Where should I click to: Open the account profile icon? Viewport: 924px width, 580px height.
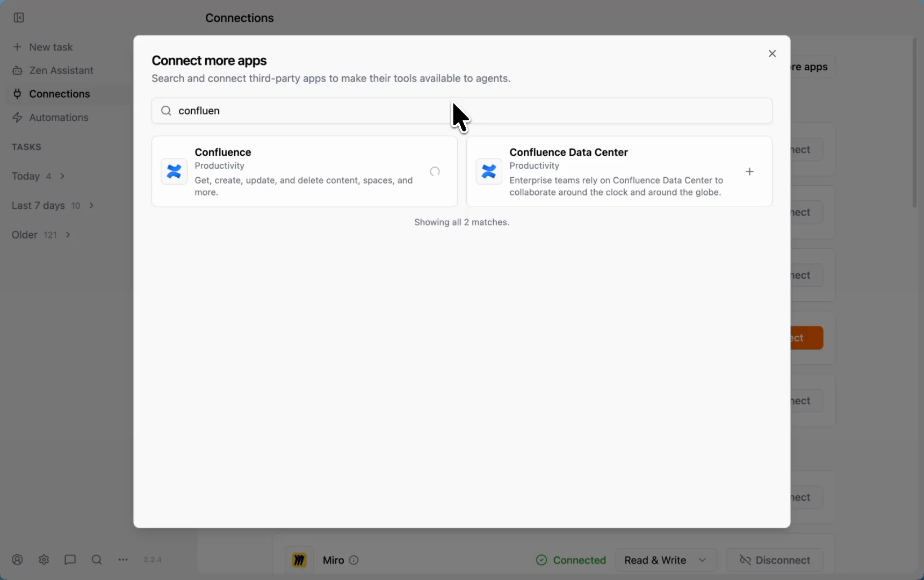(x=17, y=560)
